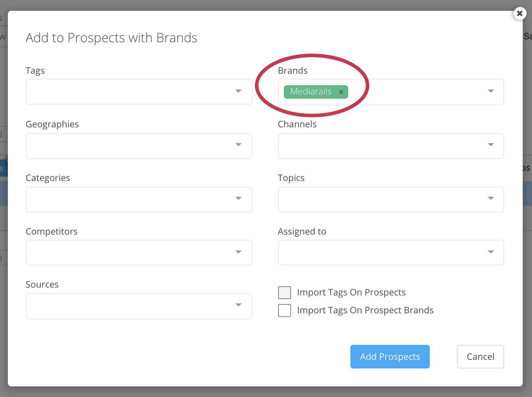Remove the Mediarails brand tag

[341, 92]
